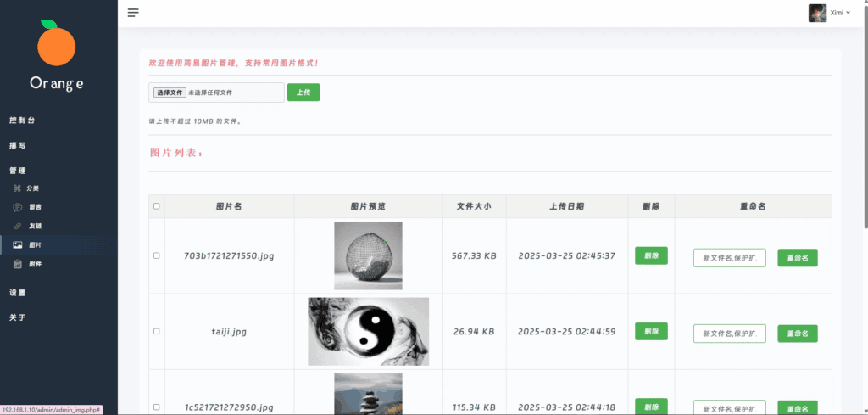Click the Ximi user avatar picture
This screenshot has width=868, height=415.
[818, 13]
